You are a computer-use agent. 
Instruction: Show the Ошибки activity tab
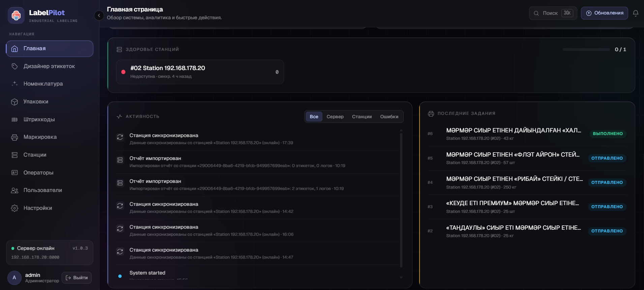tap(389, 117)
